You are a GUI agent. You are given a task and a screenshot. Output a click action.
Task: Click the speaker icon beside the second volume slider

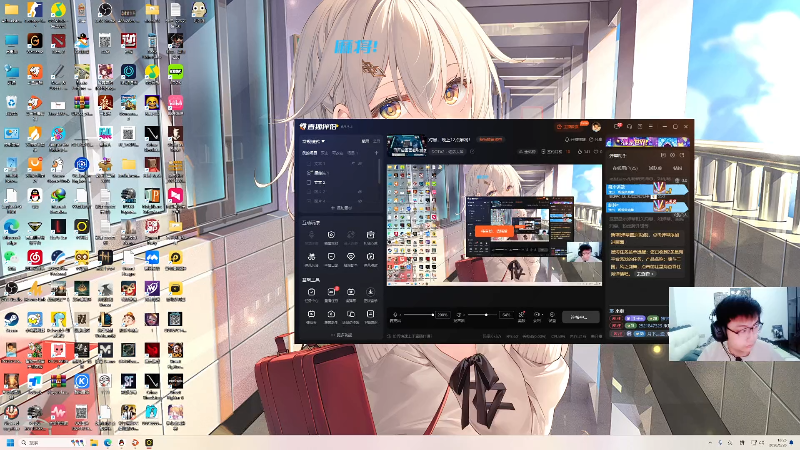[459, 315]
